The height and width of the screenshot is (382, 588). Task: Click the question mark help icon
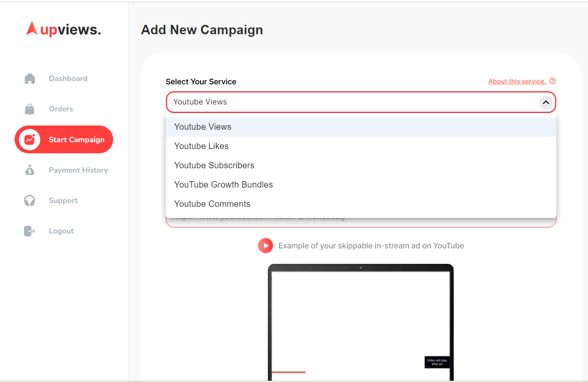552,81
